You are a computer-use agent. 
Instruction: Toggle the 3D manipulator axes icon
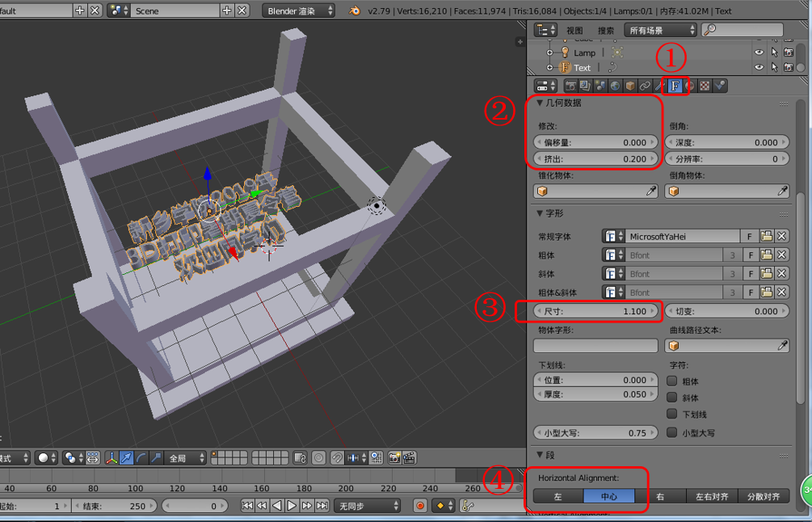pyautogui.click(x=111, y=458)
